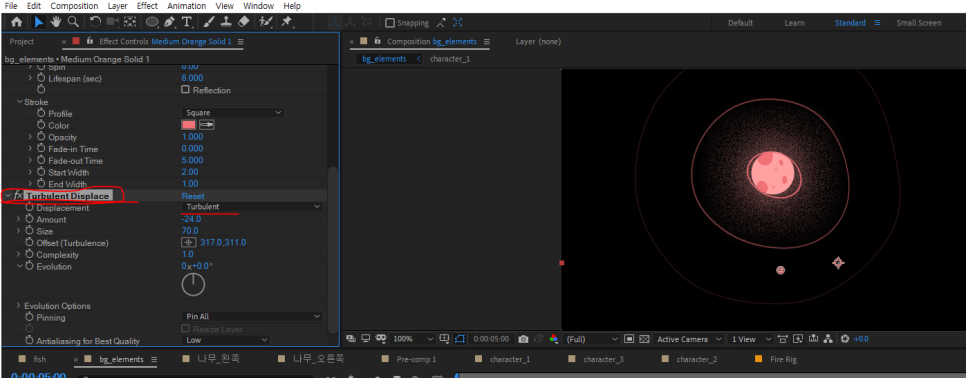Open the 1 View layout dropdown
The width and height of the screenshot is (966, 378).
[x=750, y=339]
